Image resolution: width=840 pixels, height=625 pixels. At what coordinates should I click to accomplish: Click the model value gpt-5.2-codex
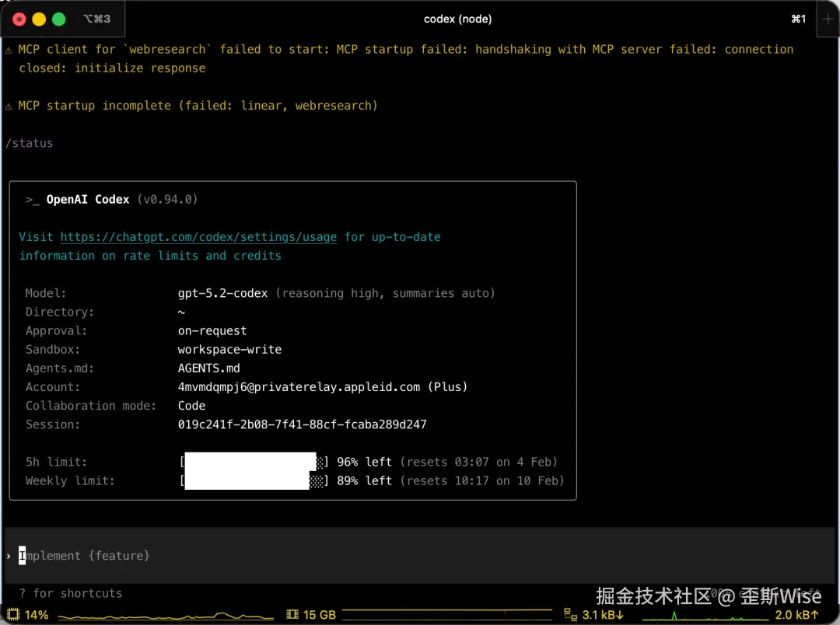pos(223,293)
